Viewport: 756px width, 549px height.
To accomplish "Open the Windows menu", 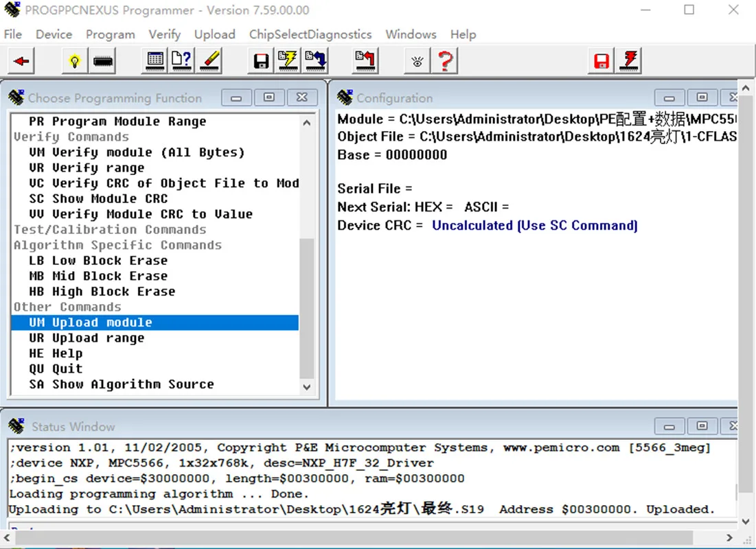I will tap(411, 34).
